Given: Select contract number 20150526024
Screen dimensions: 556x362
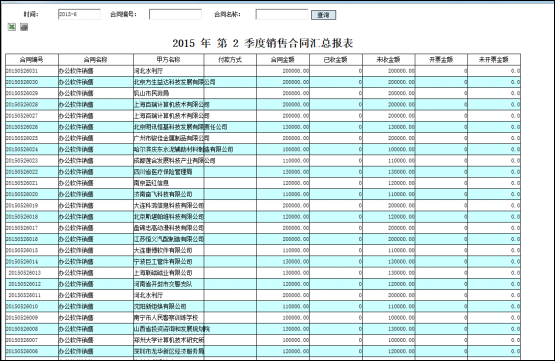Looking at the screenshot, I should pyautogui.click(x=22, y=149).
